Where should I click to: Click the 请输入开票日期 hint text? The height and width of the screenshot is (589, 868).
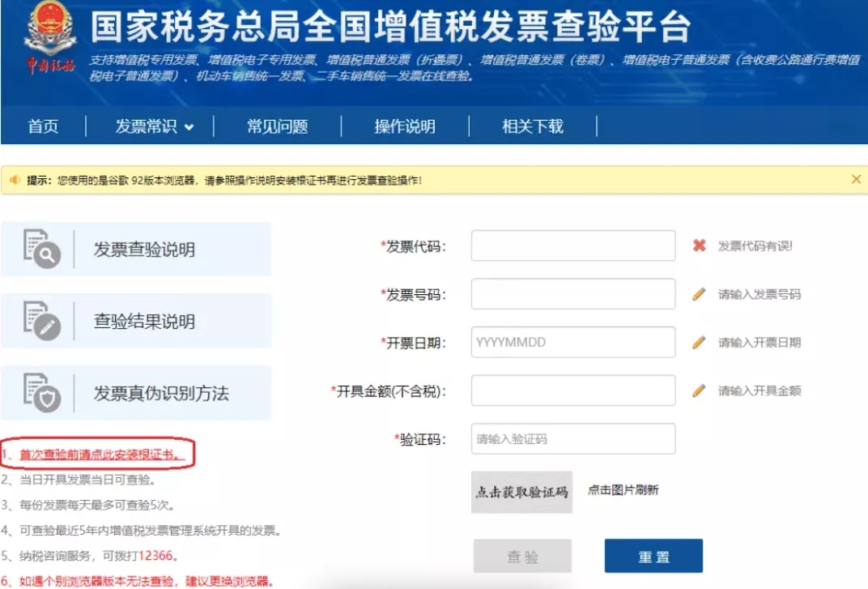pyautogui.click(x=759, y=343)
